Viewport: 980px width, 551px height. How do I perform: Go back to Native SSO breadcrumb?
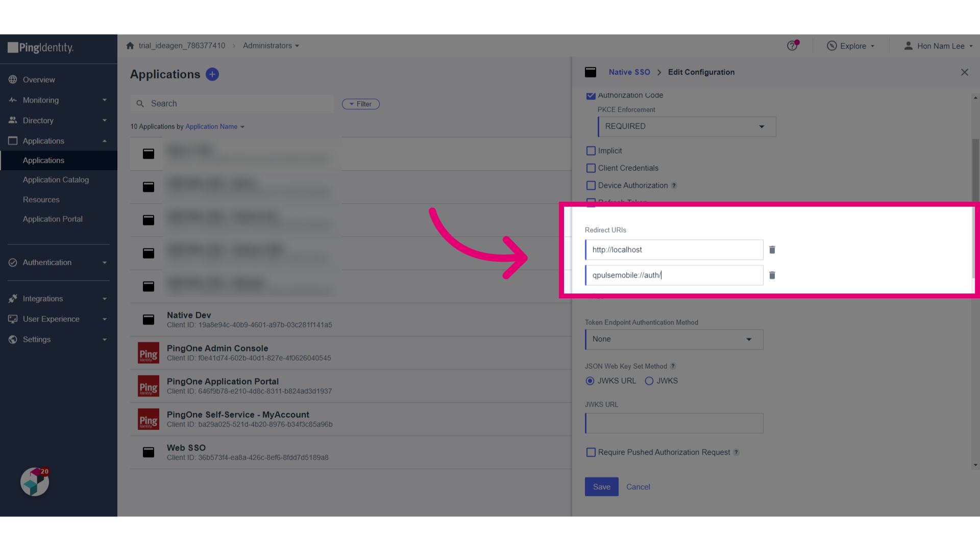coord(629,72)
